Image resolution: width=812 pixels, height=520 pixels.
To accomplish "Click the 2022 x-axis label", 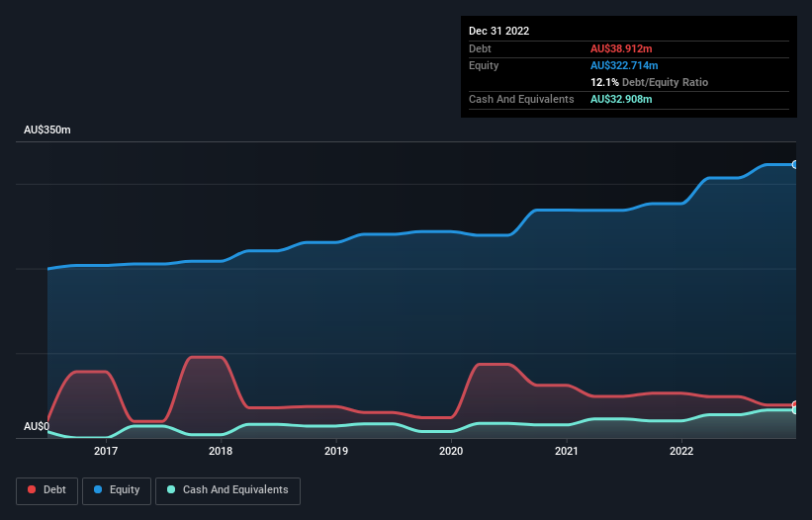I will [681, 451].
